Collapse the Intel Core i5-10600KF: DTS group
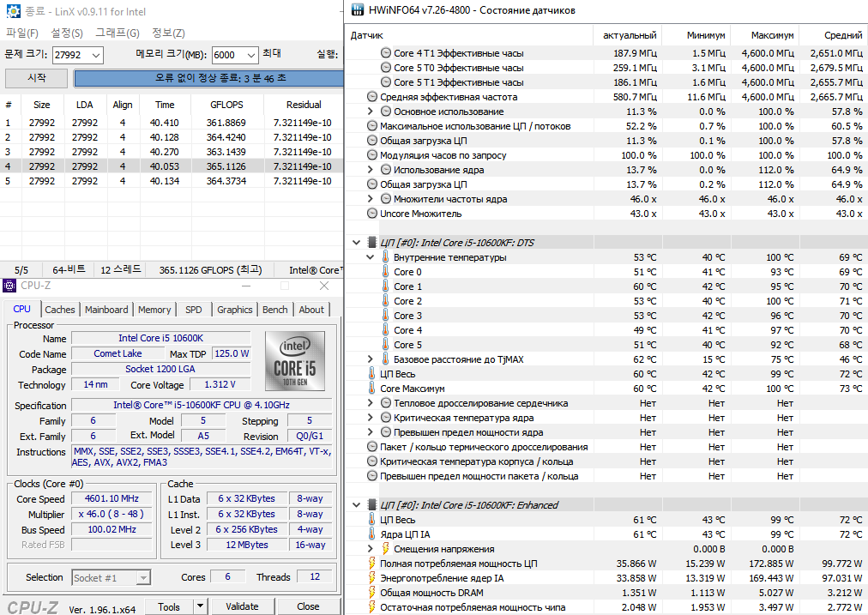This screenshot has width=868, height=615. click(357, 243)
